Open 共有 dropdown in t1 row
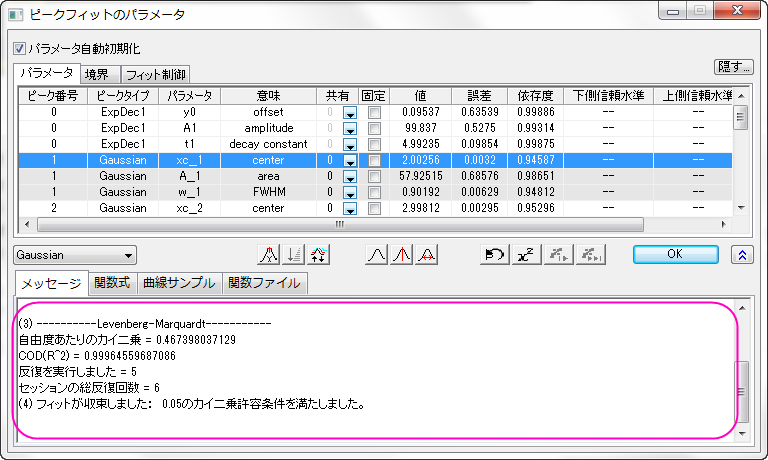Image resolution: width=768 pixels, height=460 pixels. pos(350,145)
